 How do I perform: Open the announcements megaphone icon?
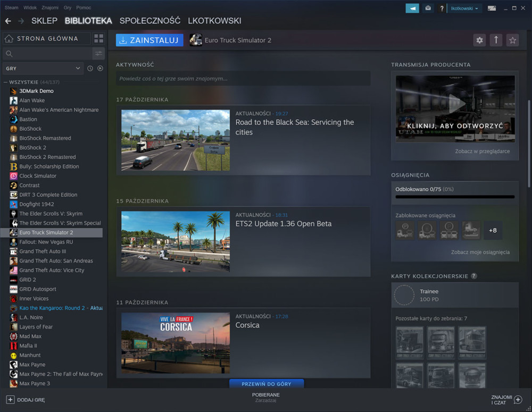[x=412, y=8]
